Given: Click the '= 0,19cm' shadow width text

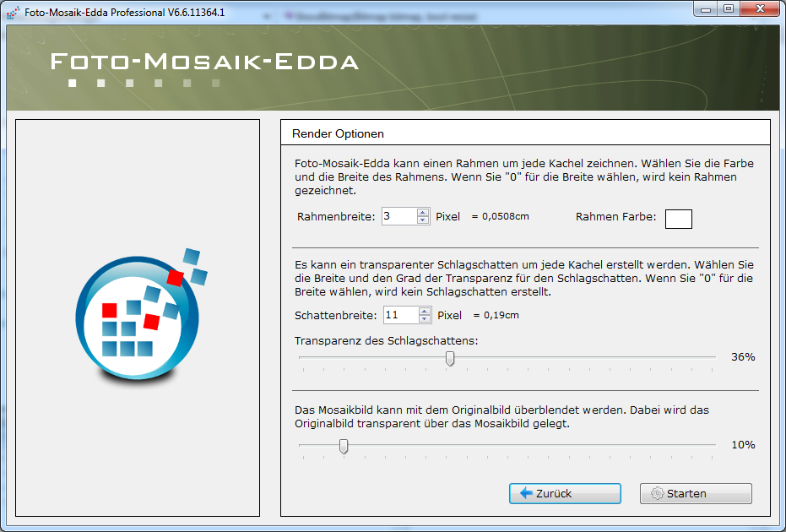Looking at the screenshot, I should 496,315.
